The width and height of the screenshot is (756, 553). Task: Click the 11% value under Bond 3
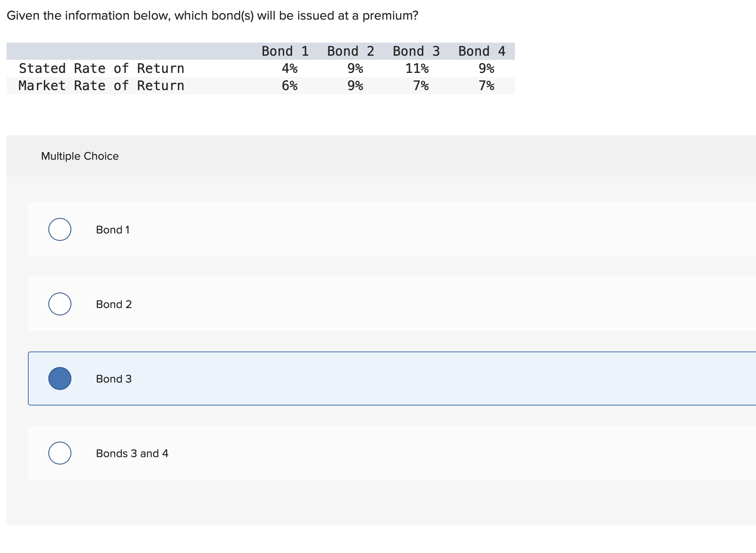(417, 68)
